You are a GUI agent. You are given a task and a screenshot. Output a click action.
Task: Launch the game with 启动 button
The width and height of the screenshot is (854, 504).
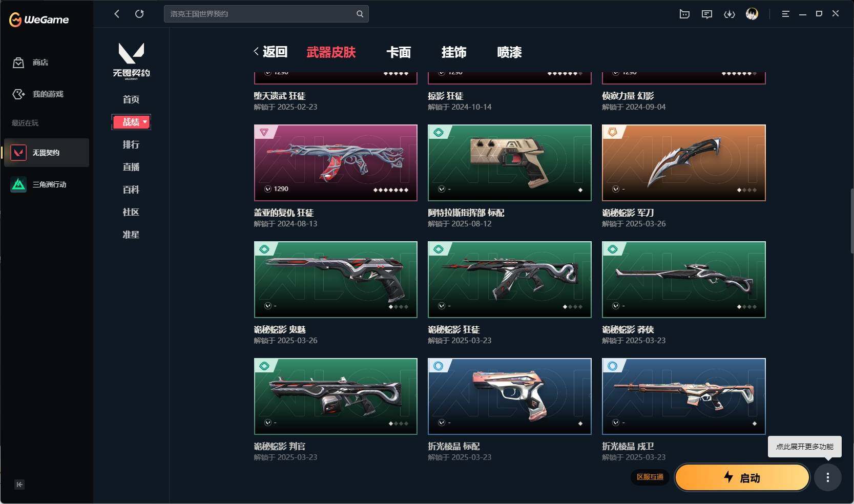[742, 478]
